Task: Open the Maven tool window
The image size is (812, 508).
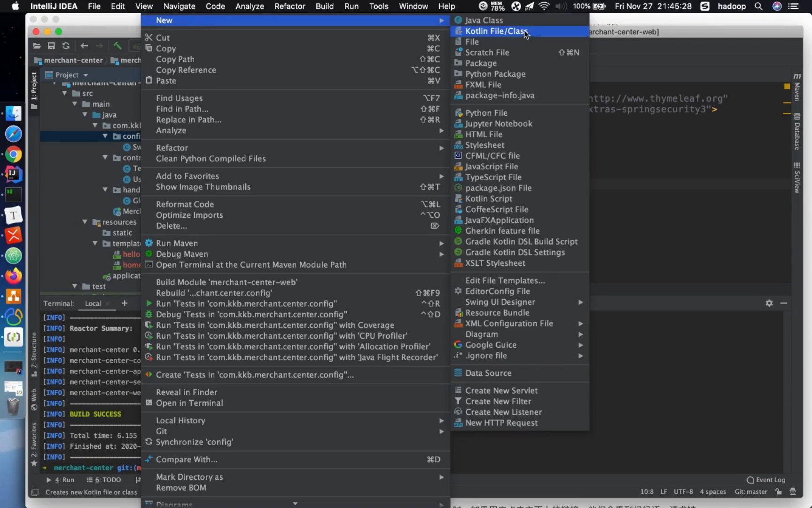Action: [797, 87]
